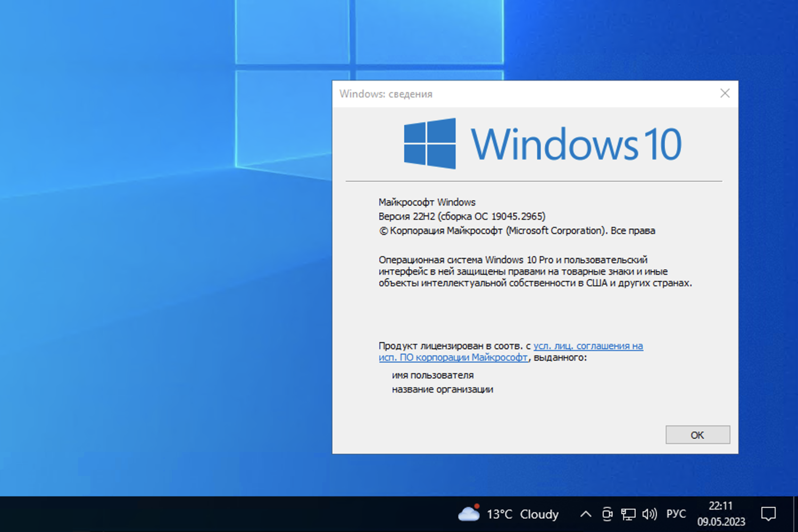Open the Action Center notification icon
Viewport: 798px width, 532px height.
point(768,513)
